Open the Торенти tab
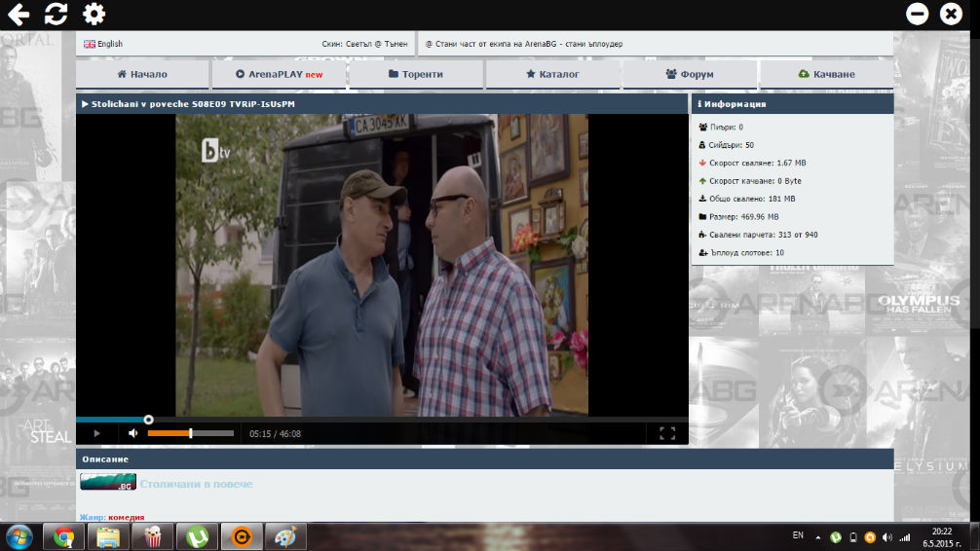Image resolution: width=980 pixels, height=551 pixels. coord(416,74)
